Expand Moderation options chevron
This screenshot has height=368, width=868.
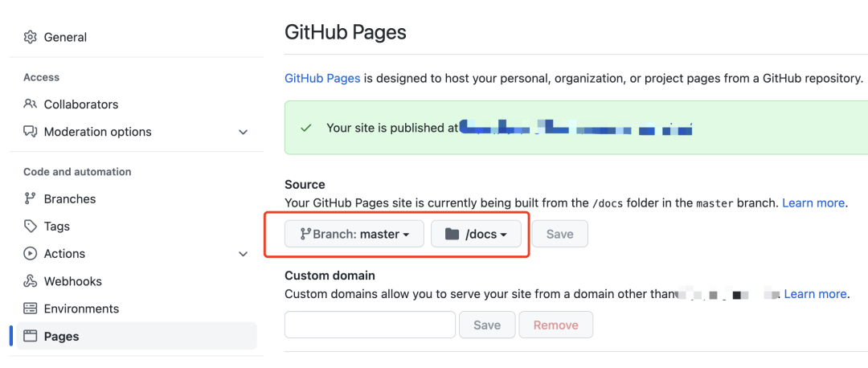[x=243, y=133]
